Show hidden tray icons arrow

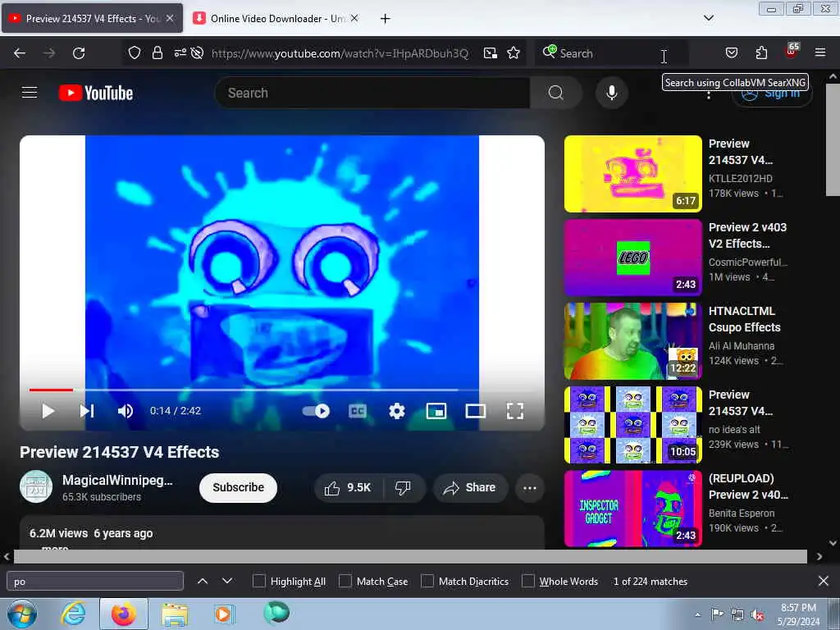click(x=697, y=614)
